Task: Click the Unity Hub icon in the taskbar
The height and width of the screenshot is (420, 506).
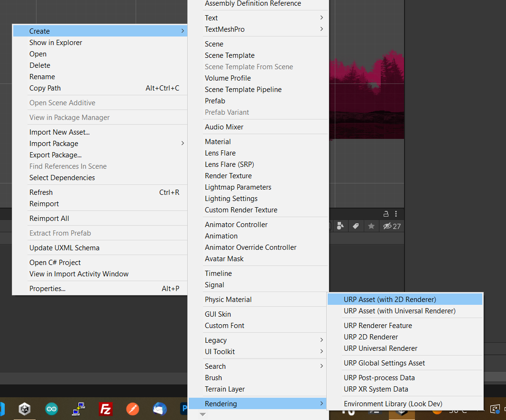Action: tap(24, 409)
